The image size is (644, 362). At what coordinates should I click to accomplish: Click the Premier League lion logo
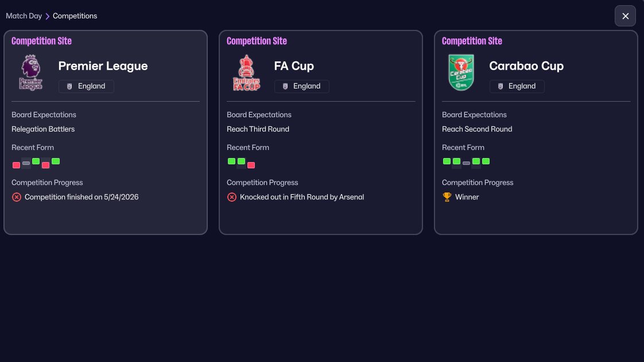click(x=31, y=72)
